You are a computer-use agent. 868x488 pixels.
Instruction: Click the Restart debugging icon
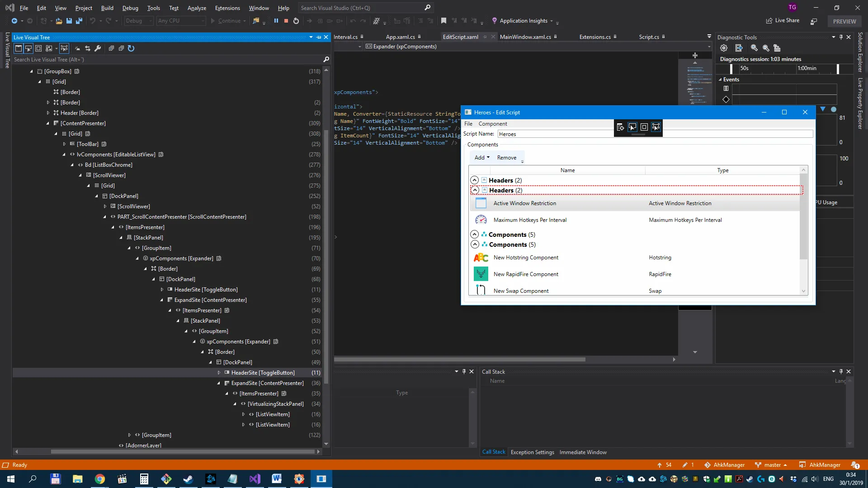[x=296, y=21]
